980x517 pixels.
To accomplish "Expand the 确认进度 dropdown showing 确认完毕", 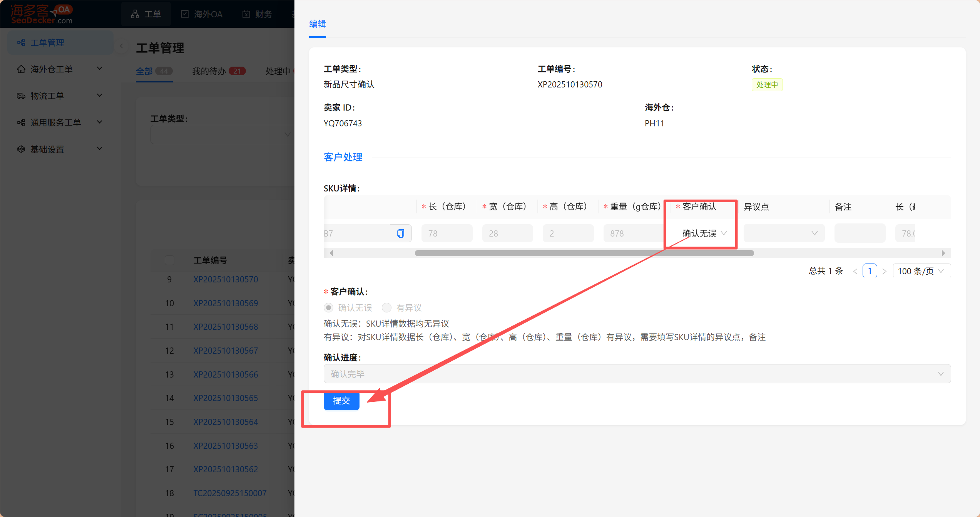I will pyautogui.click(x=637, y=374).
